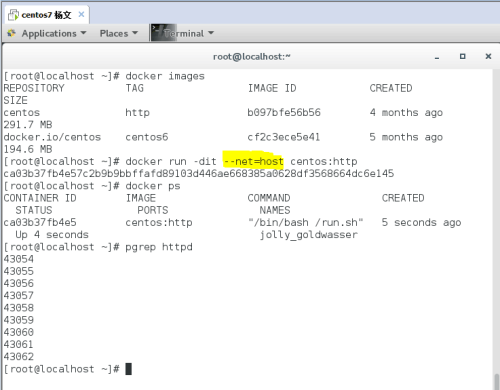Screen dimensions: 500x390
Task: Click the command "/bin/bash /run.sh"
Action: click(306, 222)
